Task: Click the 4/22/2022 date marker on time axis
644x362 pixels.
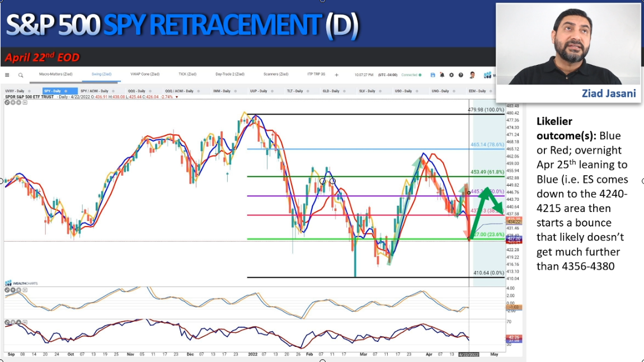Action: coord(469,354)
